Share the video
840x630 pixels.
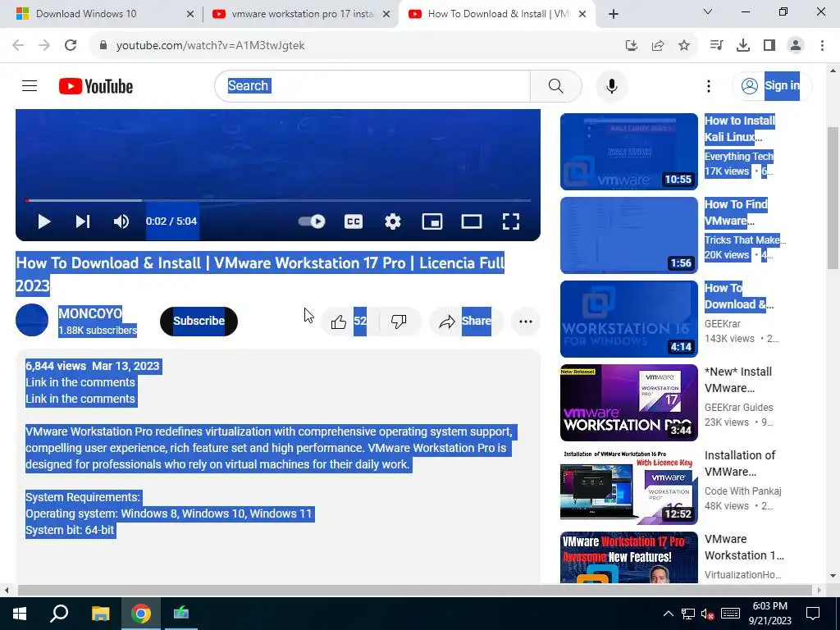pyautogui.click(x=465, y=322)
